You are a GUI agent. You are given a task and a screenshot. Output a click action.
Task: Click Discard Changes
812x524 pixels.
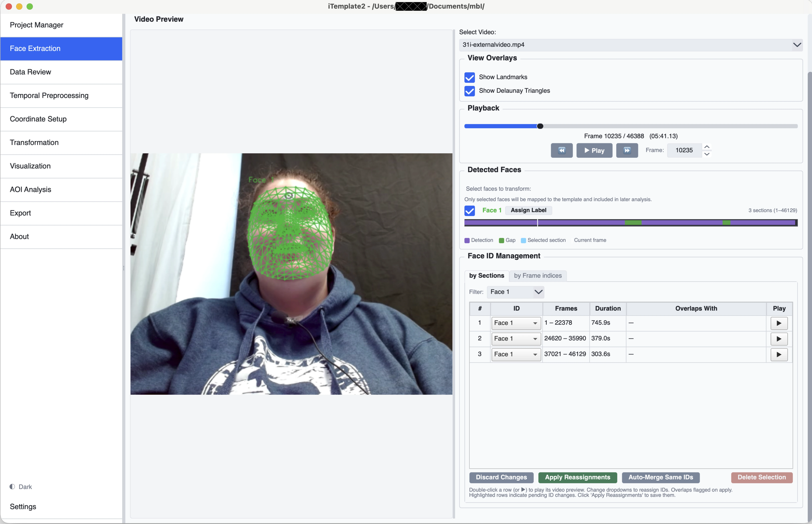501,477
